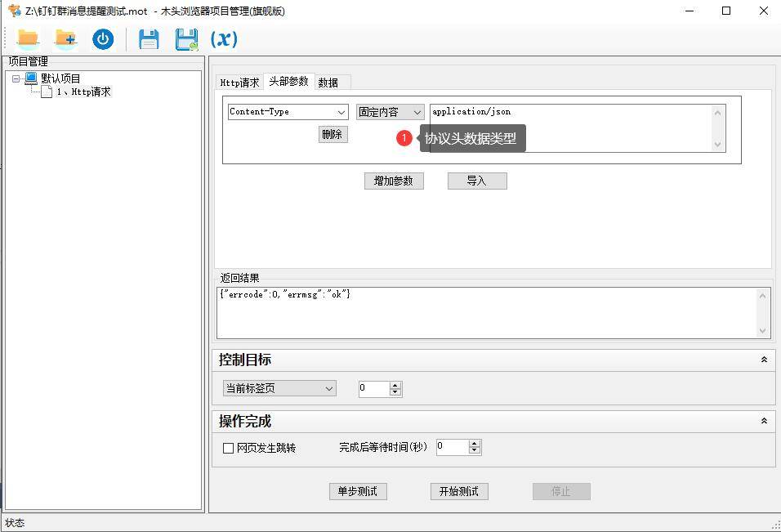Click the open project folder icon
The height and width of the screenshot is (532, 781).
point(28,38)
